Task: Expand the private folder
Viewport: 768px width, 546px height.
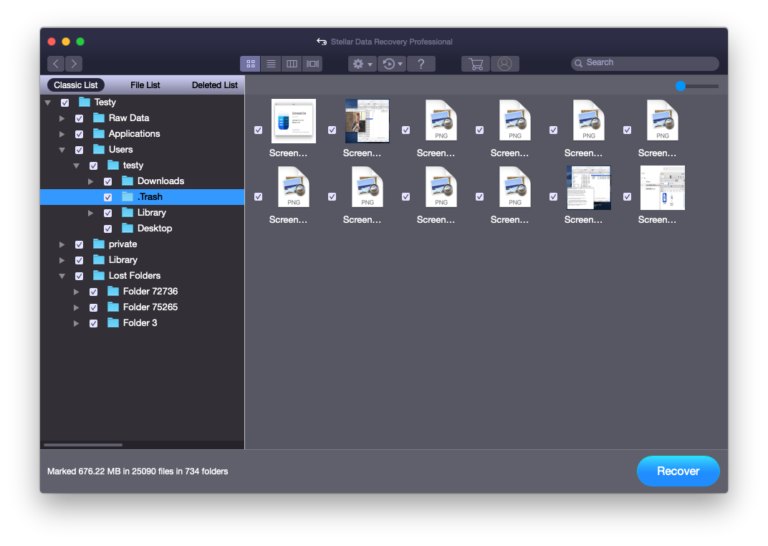Action: (62, 244)
